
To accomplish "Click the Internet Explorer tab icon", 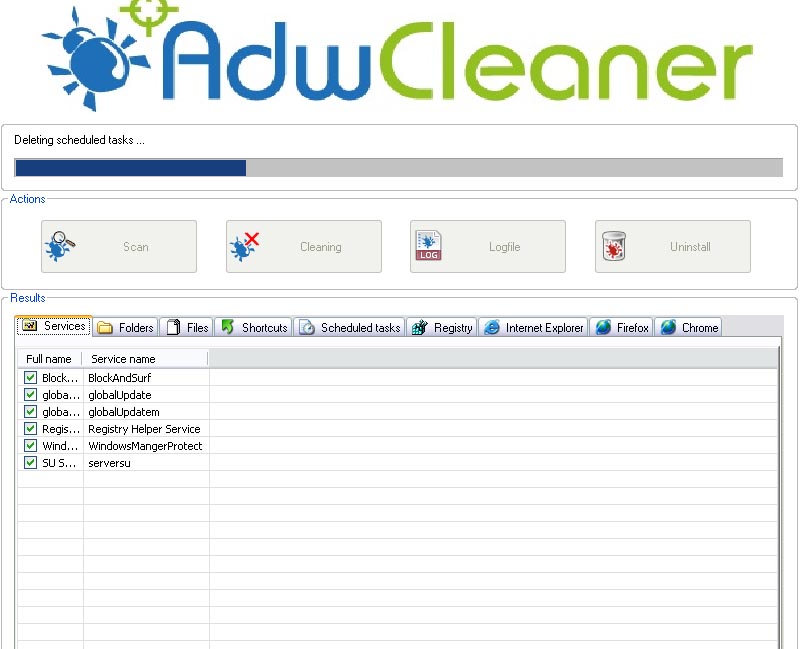I will tap(491, 327).
